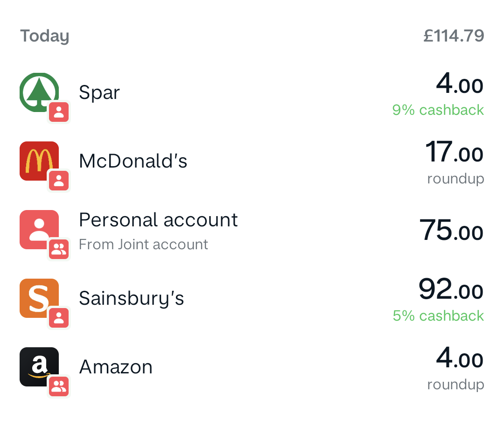Tap personal account badge on McDonald's logo
Screen dimensions: 504x421
[59, 181]
